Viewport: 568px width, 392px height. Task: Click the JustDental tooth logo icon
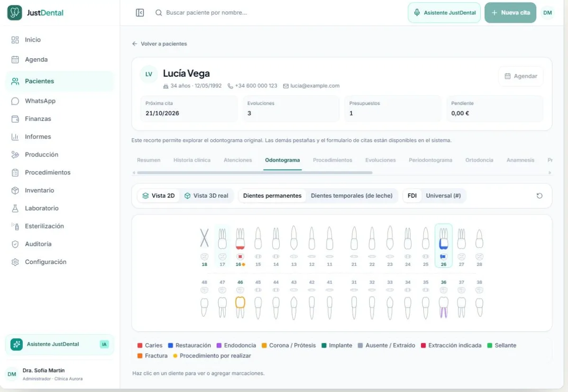pyautogui.click(x=15, y=13)
